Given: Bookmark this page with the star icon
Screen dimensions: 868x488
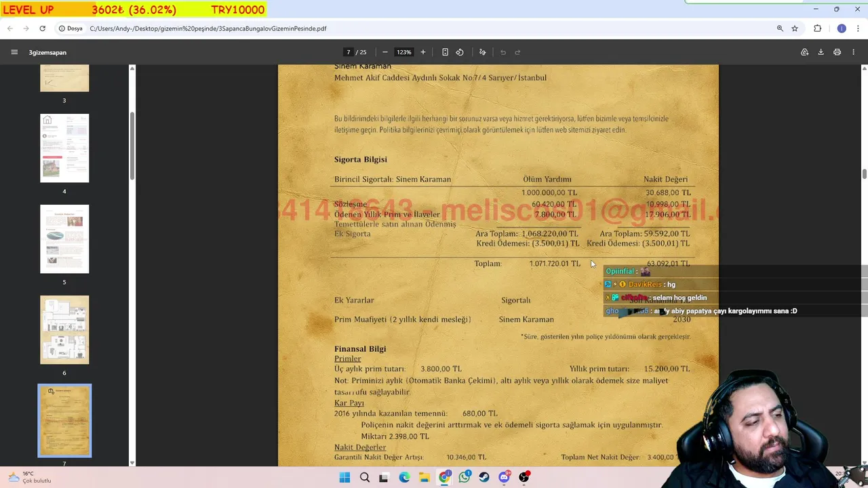Looking at the screenshot, I should click(795, 28).
